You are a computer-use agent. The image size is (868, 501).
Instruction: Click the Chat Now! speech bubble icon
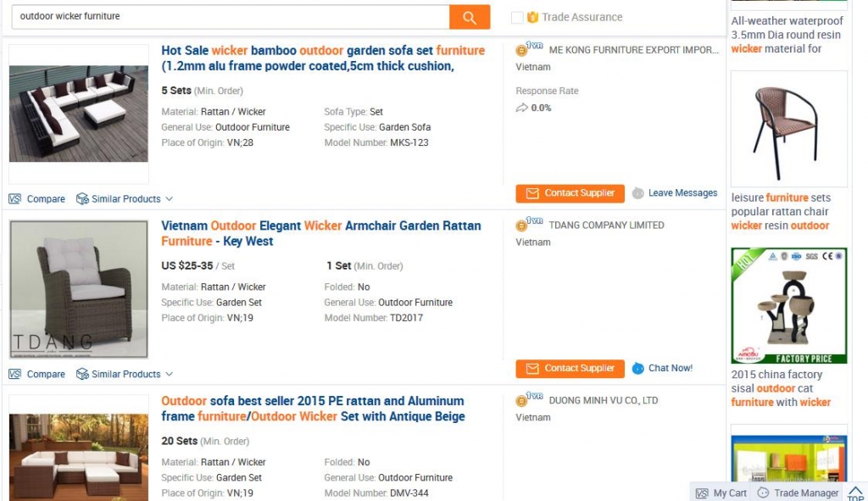tap(640, 368)
